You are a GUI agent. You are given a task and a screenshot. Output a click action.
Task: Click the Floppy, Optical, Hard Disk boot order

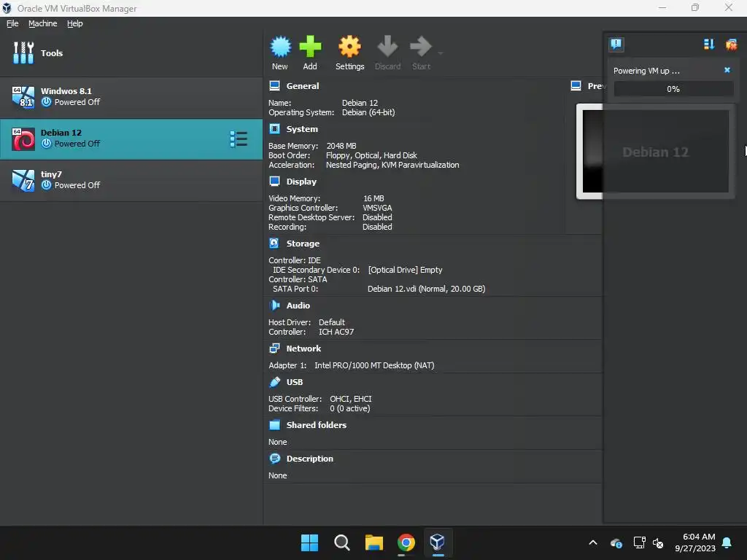(x=371, y=156)
